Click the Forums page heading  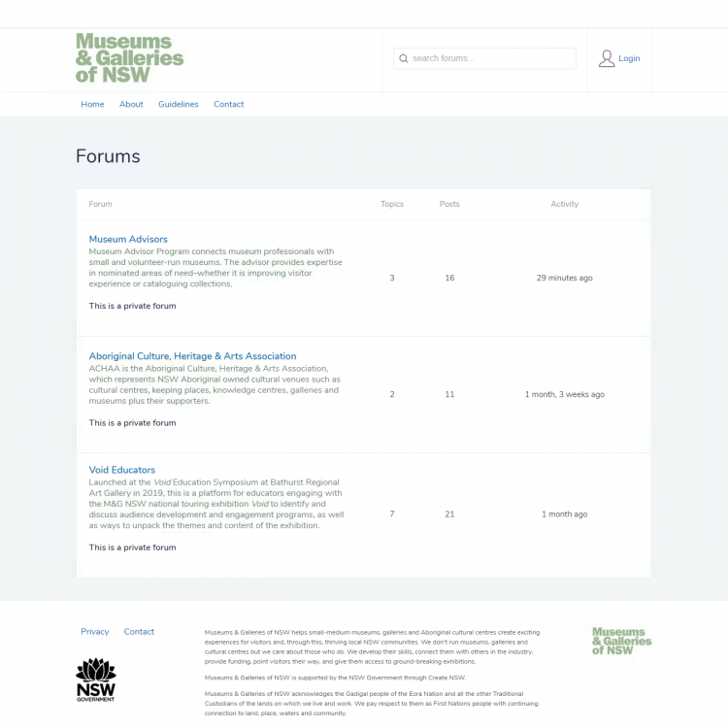click(x=108, y=156)
